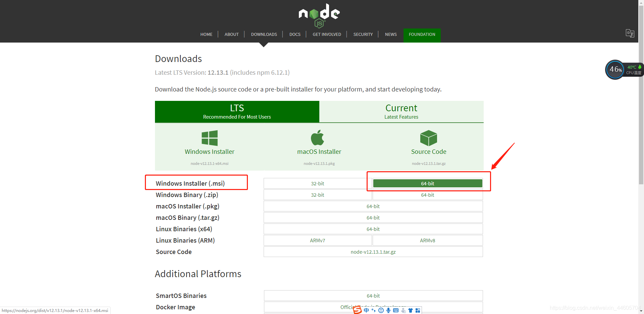Download Windows Binary (.zip) 32-bit

coord(317,195)
